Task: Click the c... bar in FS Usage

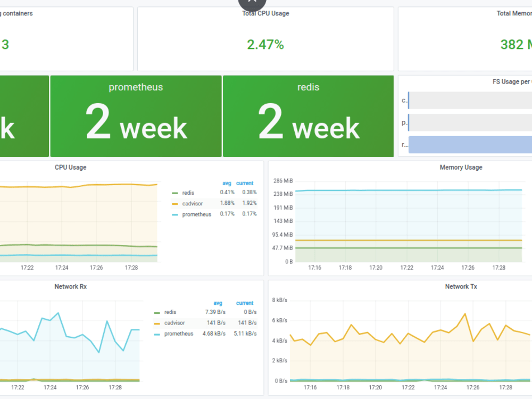Action: coord(470,101)
